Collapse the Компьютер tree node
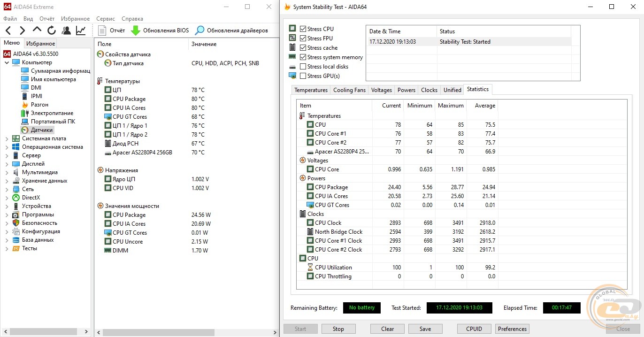This screenshot has height=337, width=644. point(7,62)
